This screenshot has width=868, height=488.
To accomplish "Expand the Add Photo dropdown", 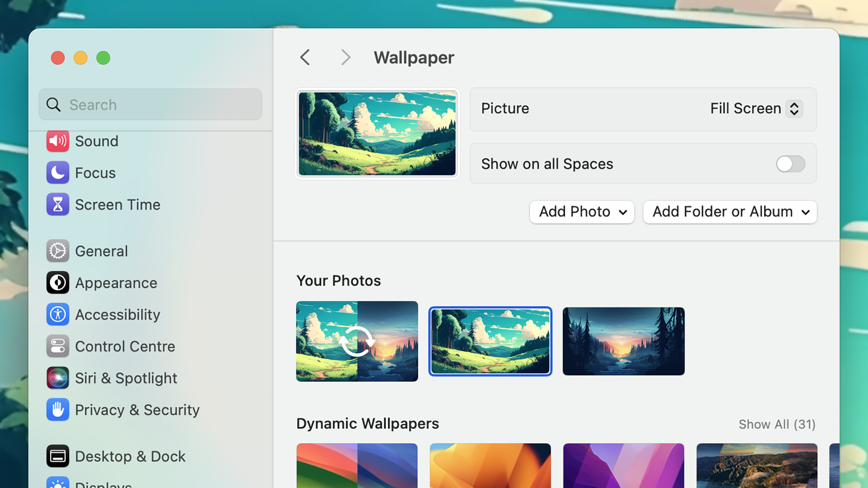I will tap(582, 212).
